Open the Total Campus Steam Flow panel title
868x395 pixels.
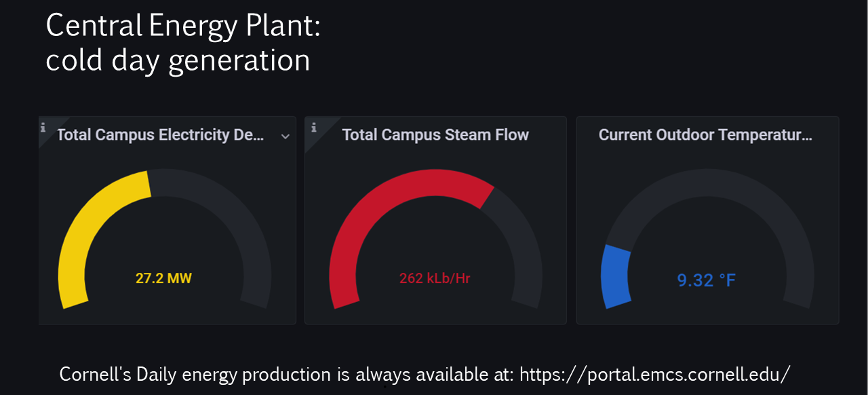coord(435,135)
